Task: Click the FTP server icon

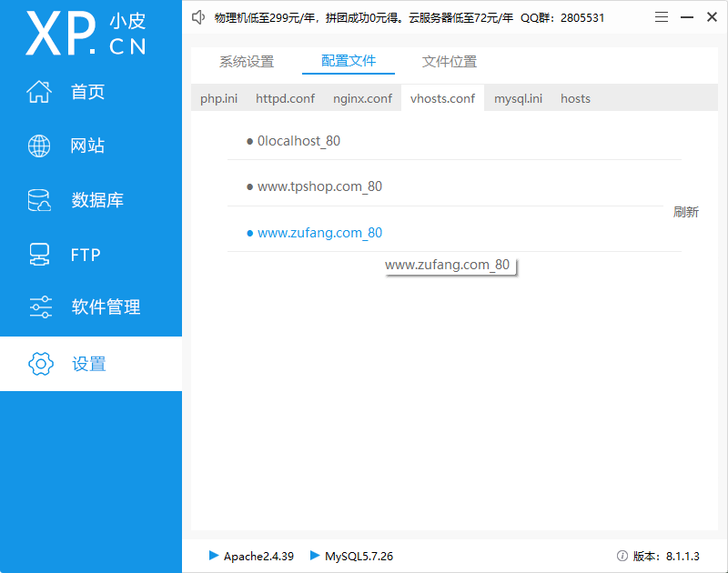Action: point(39,255)
